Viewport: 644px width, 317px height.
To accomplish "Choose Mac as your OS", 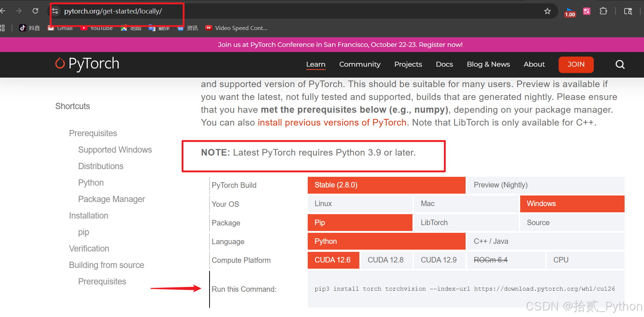I will coord(466,204).
